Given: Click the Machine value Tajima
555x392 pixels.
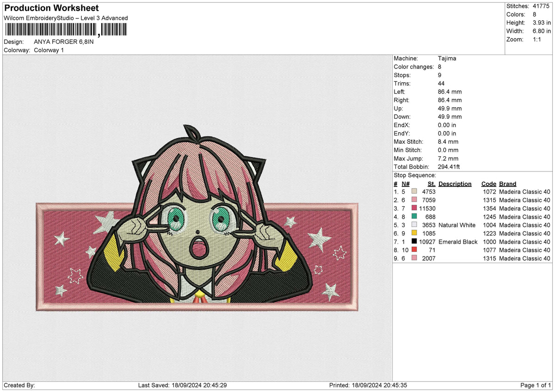Looking at the screenshot, I should click(x=447, y=59).
